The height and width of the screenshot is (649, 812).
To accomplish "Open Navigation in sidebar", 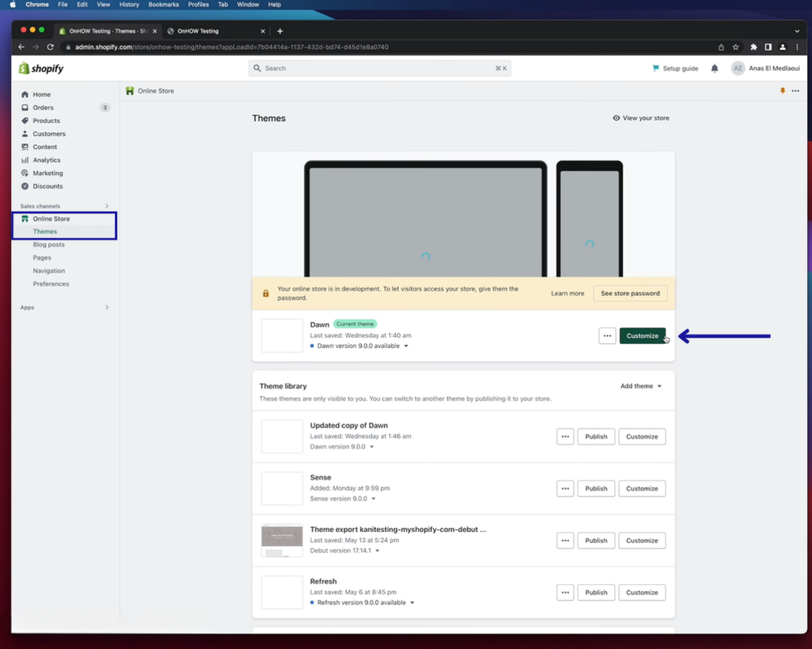I will [48, 271].
